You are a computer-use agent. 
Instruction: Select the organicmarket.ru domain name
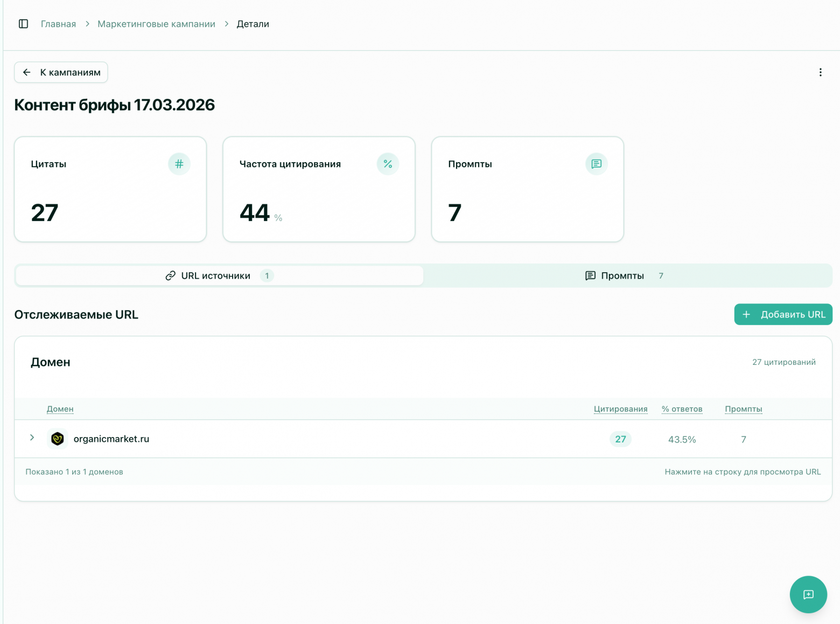point(111,439)
